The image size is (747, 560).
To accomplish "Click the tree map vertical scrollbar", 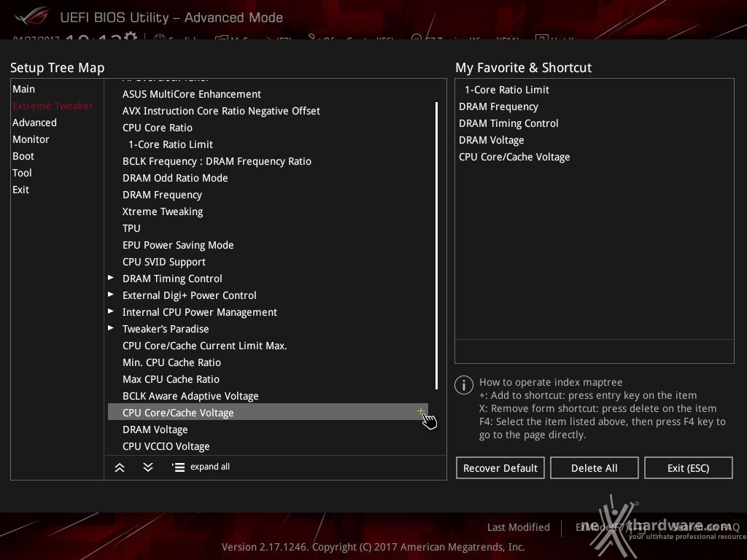I will [x=436, y=245].
